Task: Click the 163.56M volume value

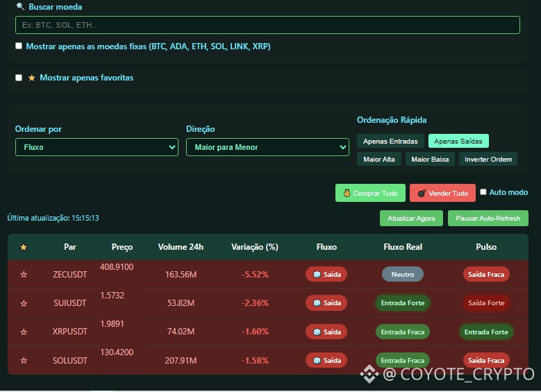Action: [181, 275]
